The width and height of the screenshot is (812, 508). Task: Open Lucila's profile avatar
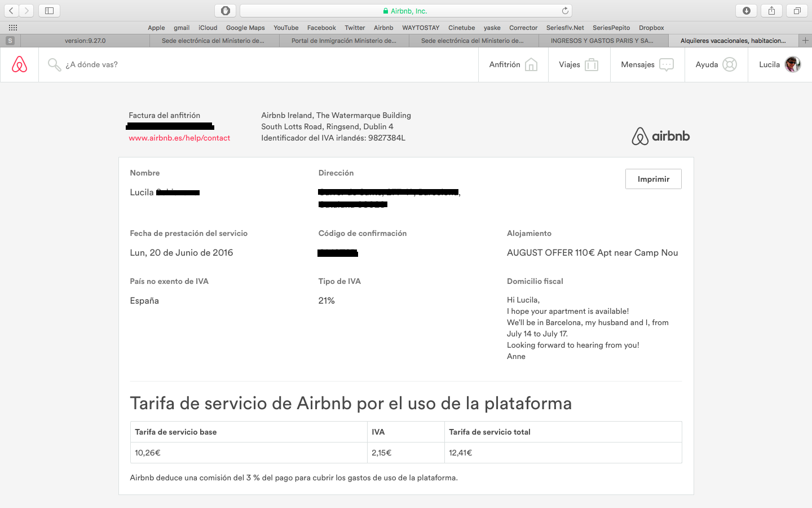tap(793, 65)
